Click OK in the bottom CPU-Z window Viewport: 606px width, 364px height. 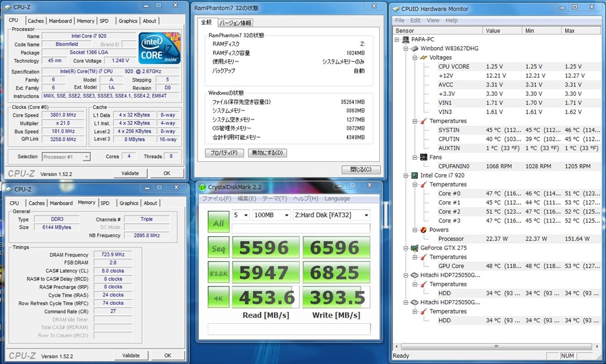point(167,356)
